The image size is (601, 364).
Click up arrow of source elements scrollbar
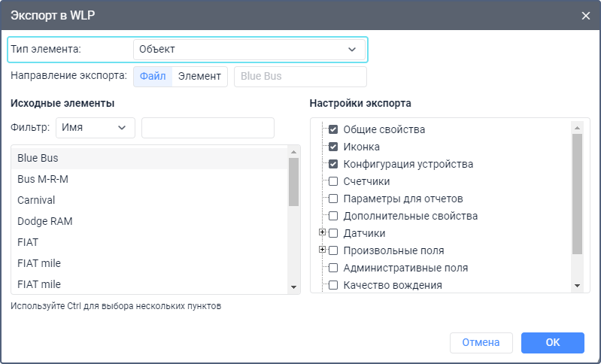[294, 152]
